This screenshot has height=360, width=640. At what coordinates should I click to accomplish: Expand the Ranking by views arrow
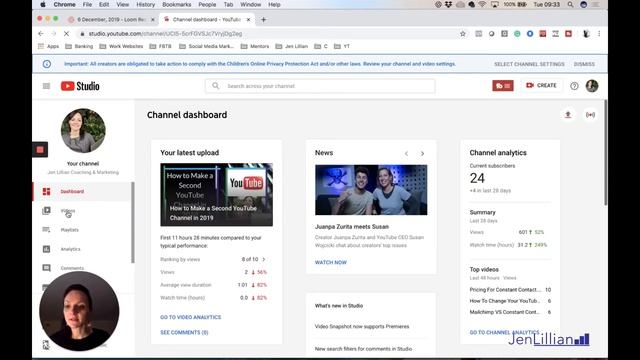[x=264, y=259]
